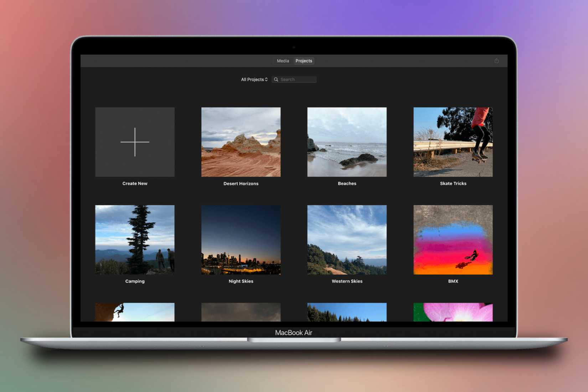Viewport: 588px width, 392px height.
Task: Click inside the Search field
Action: [296, 79]
